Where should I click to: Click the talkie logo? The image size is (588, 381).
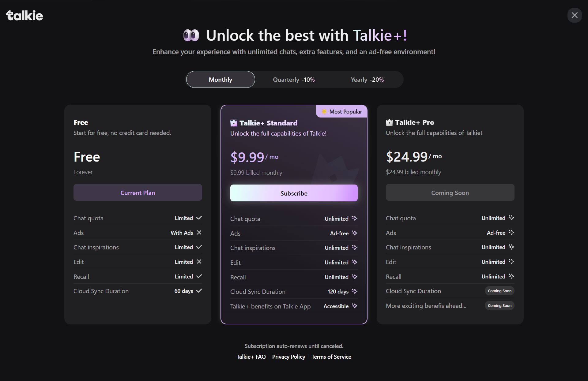[24, 16]
